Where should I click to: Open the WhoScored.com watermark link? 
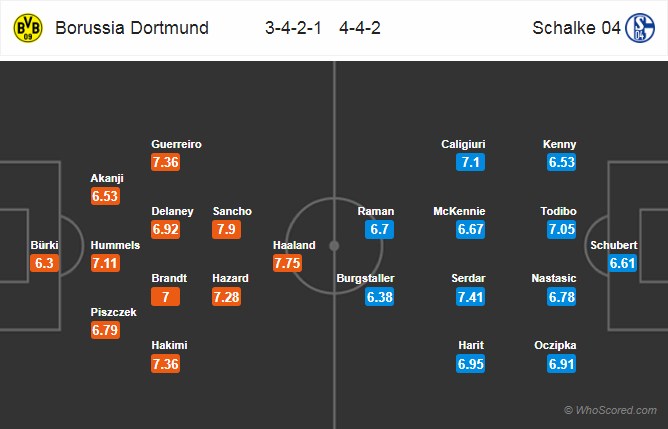coord(610,410)
